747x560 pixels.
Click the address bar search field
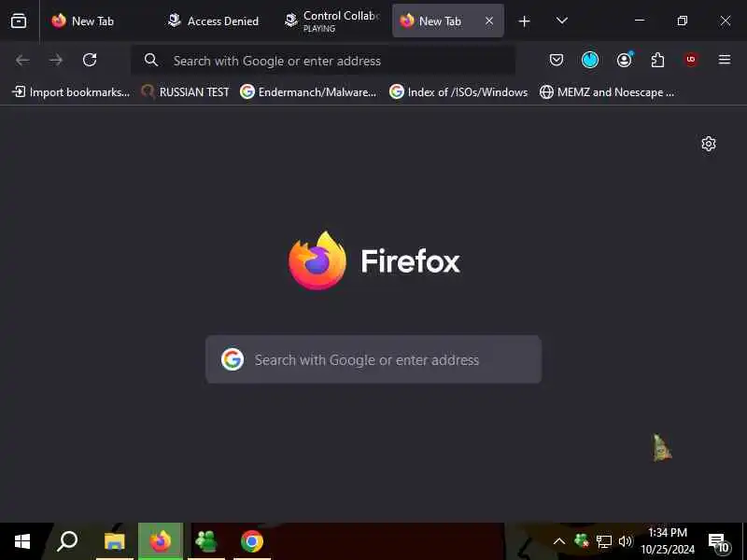[x=323, y=61]
